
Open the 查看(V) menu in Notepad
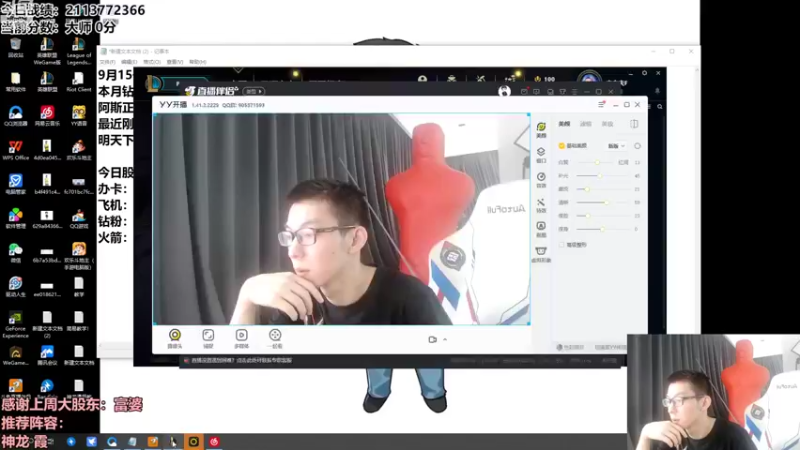coord(174,62)
